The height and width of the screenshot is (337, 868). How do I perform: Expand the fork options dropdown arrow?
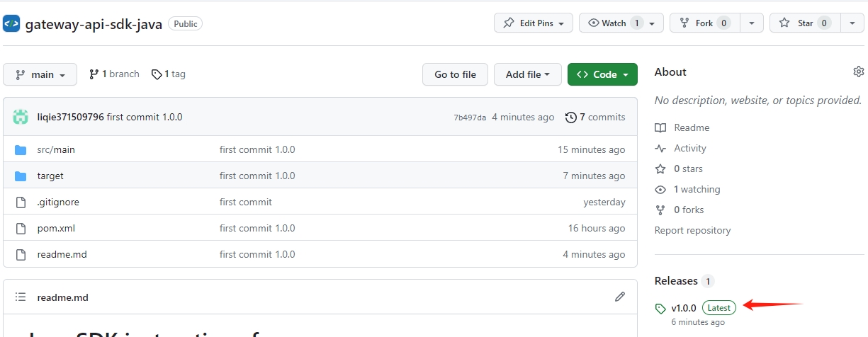752,23
